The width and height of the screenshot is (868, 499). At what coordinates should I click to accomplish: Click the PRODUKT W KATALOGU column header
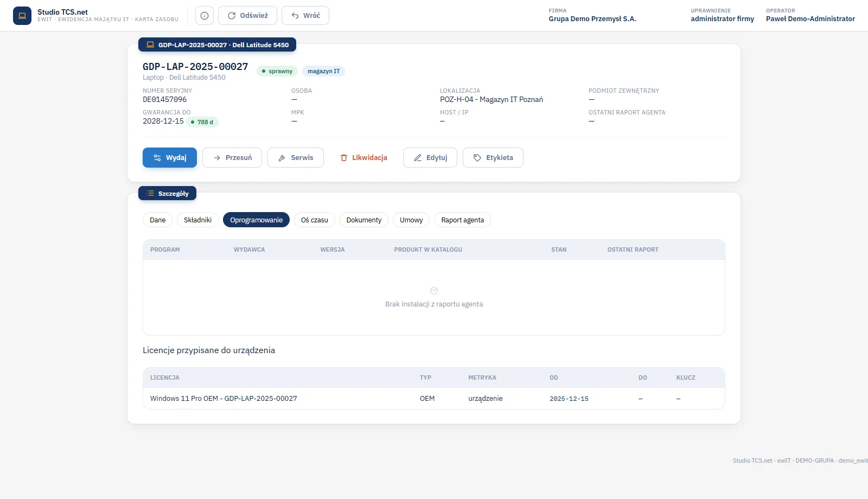(x=428, y=250)
